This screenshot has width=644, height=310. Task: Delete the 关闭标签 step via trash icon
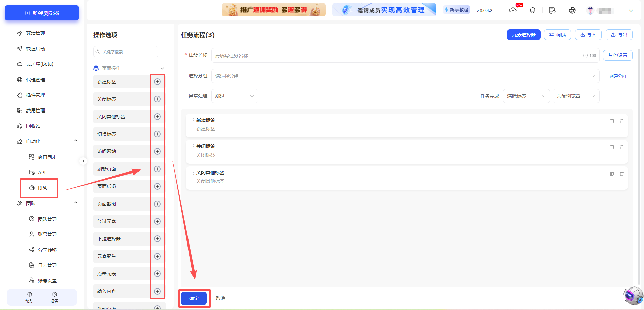point(622,147)
